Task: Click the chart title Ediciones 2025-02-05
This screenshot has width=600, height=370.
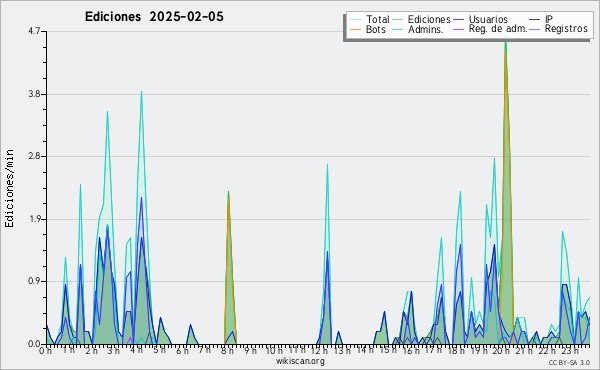Action: [154, 17]
